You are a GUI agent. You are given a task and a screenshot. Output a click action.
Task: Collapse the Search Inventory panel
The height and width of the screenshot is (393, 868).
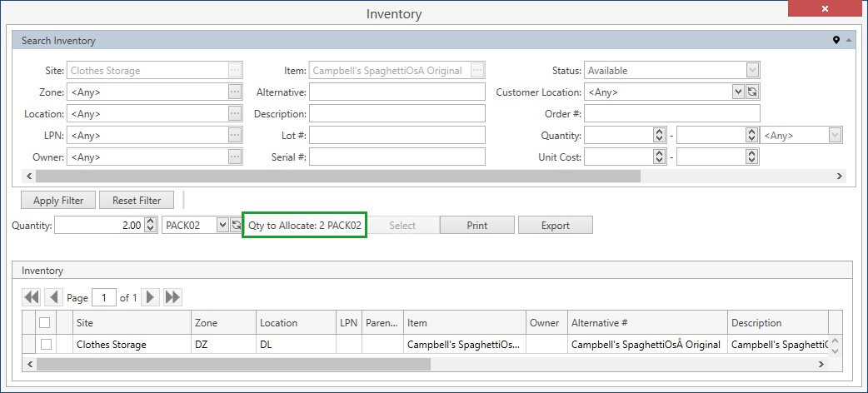849,41
